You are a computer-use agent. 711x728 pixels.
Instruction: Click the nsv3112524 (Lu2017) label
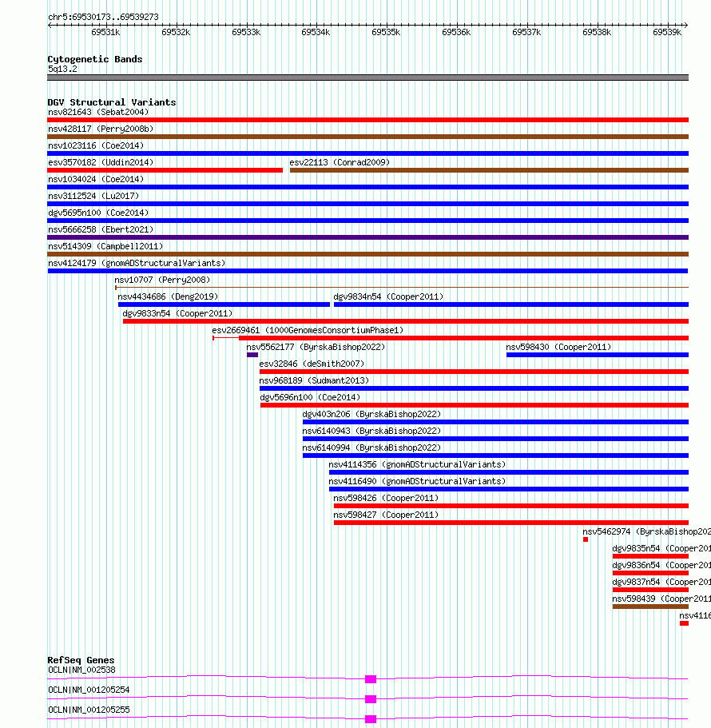point(93,196)
